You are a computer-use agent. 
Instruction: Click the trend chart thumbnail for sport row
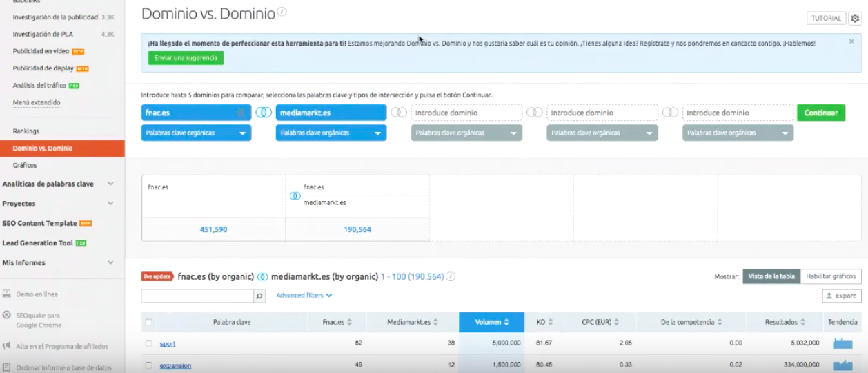pos(842,343)
